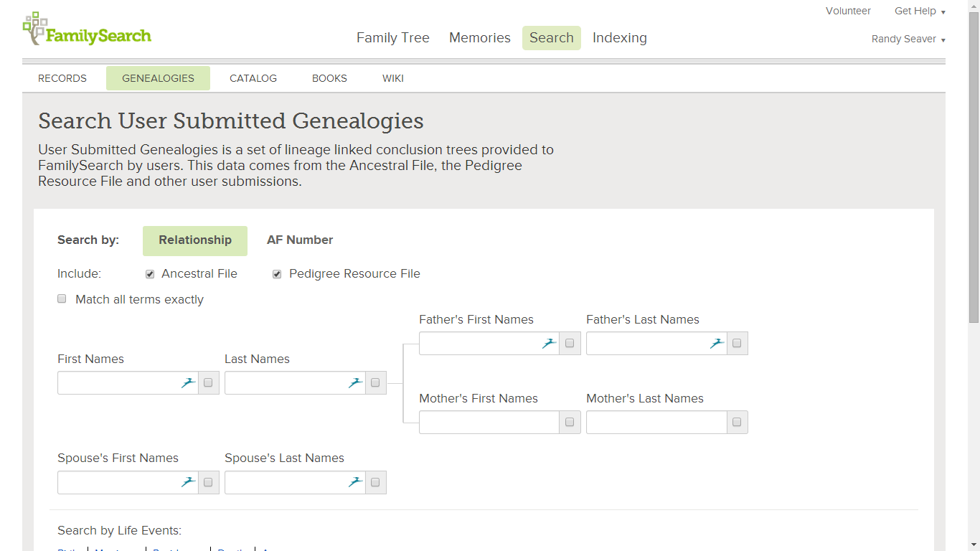Click the lookup icon in Spouse's Last Names
This screenshot has height=551, width=980.
[x=354, y=482]
